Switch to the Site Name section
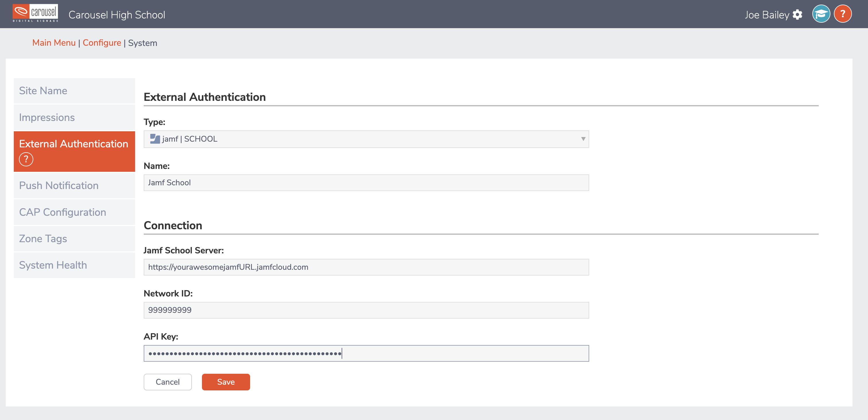 (43, 90)
